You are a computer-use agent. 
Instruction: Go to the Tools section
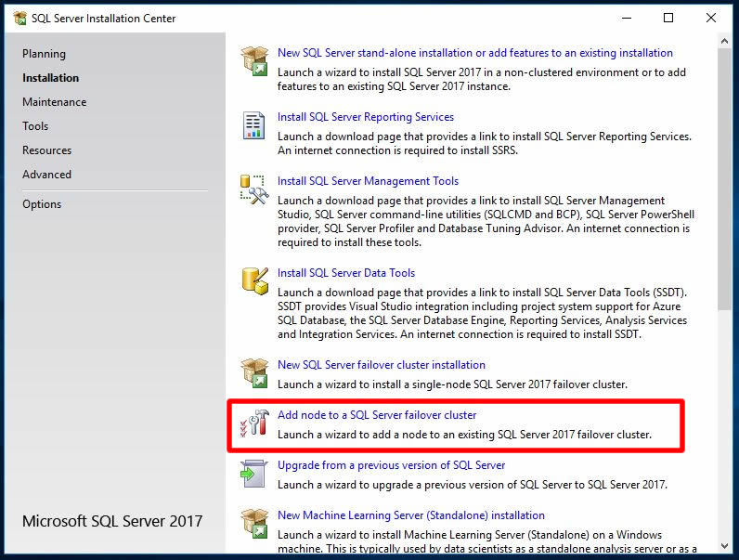[x=35, y=126]
